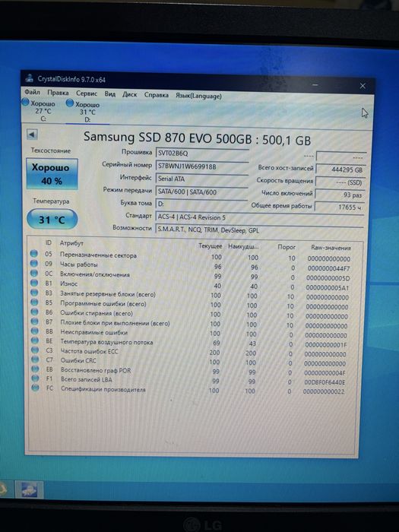
Task: Click status icon for B6 Ошибки стирания
Action: (35, 311)
